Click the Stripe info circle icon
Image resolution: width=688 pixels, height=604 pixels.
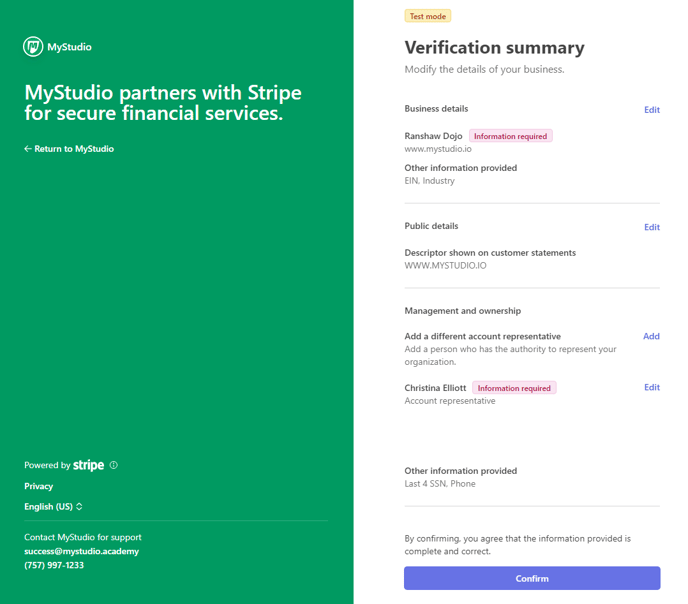(x=114, y=465)
